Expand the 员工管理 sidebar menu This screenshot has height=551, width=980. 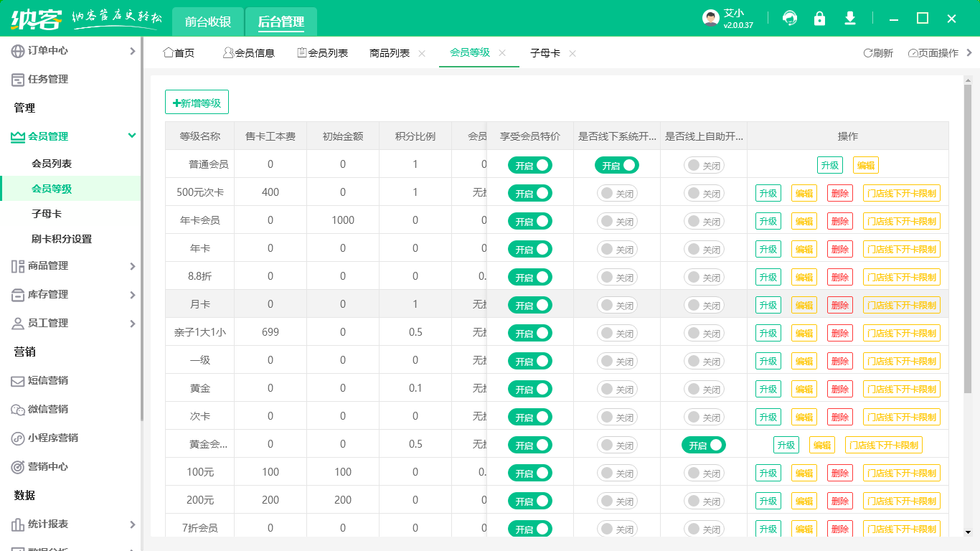pos(65,323)
